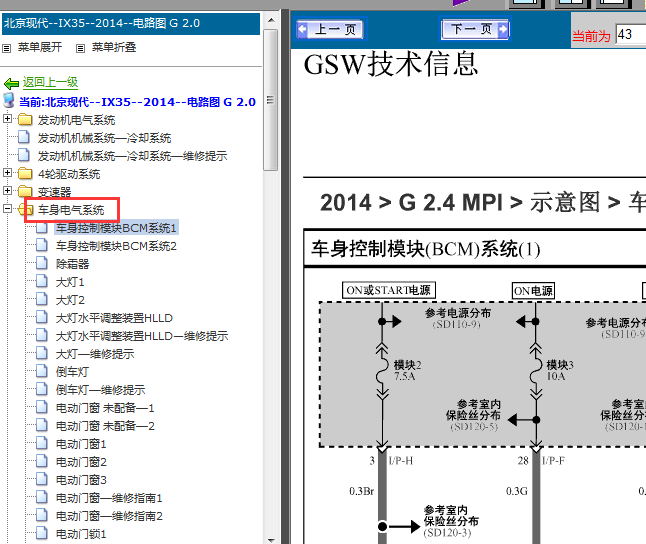Expand the 变速器 tree node

[8, 192]
